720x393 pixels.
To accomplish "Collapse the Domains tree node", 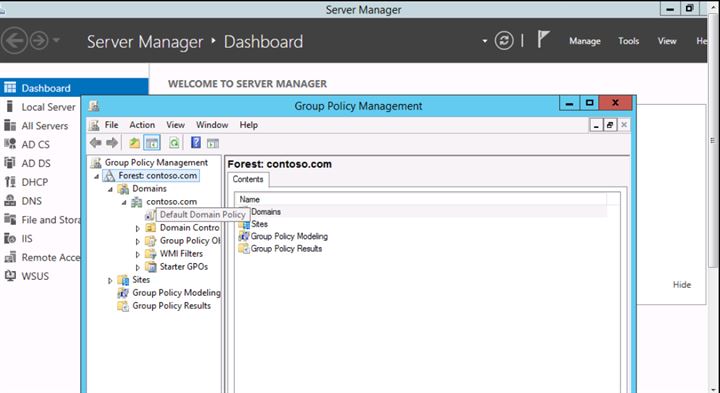I will click(x=110, y=189).
